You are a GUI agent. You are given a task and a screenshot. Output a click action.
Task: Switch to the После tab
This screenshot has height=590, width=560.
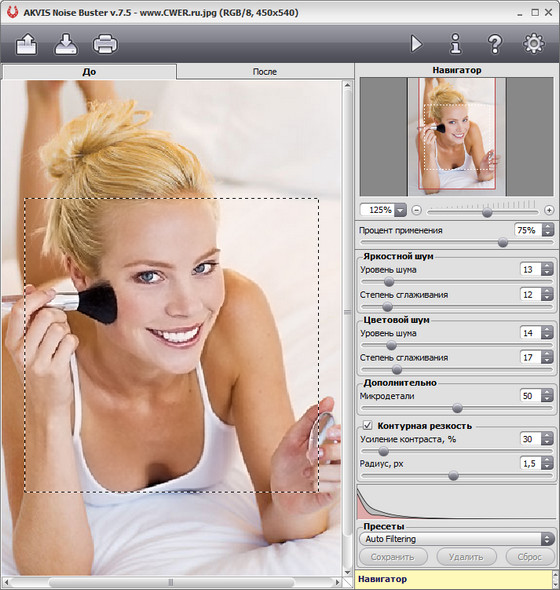click(x=265, y=71)
